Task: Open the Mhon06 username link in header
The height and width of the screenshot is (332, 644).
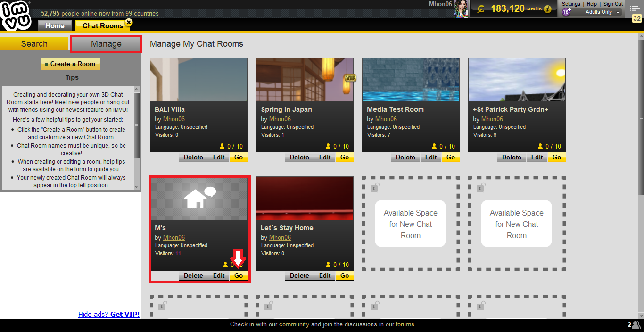Action: tap(440, 4)
